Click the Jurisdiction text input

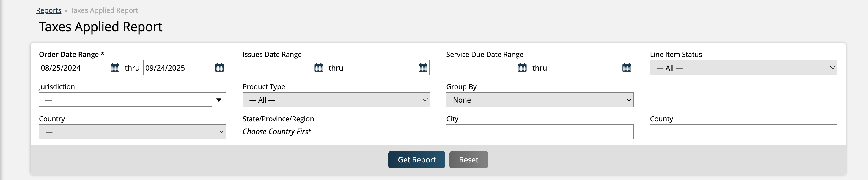point(125,100)
